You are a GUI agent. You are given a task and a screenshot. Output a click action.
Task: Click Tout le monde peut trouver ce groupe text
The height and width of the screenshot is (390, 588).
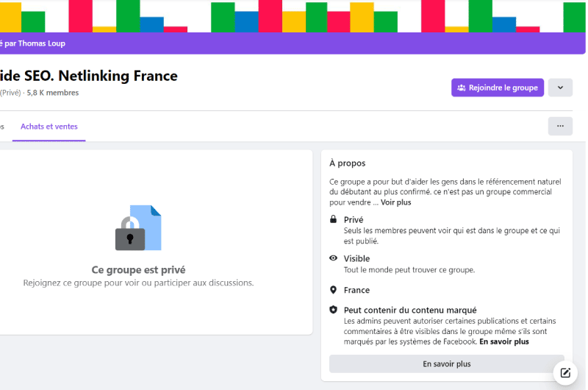click(409, 270)
